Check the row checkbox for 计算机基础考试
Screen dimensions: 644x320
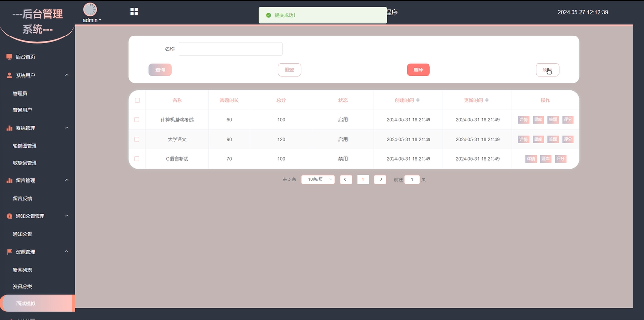(x=137, y=120)
